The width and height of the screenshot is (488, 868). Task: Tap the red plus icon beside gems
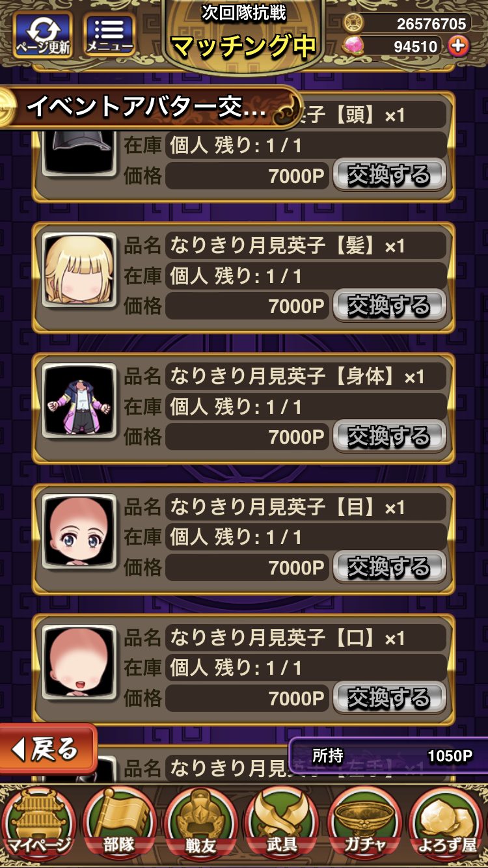[459, 46]
